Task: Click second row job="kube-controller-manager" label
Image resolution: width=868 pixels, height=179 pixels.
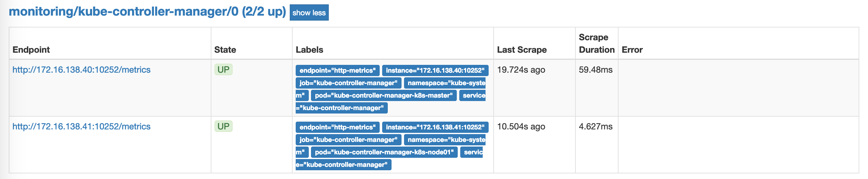Action: tap(348, 140)
